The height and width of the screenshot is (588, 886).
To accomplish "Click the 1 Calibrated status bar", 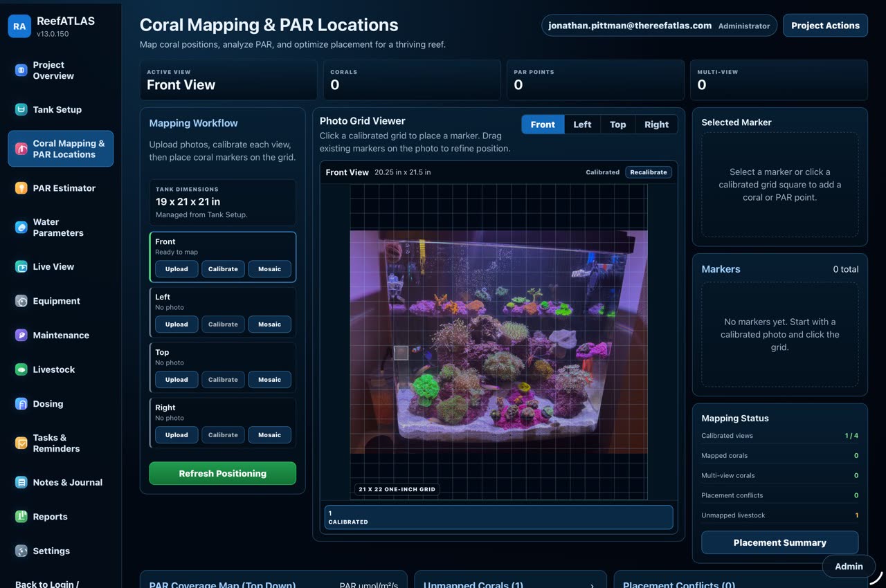I will tap(498, 517).
